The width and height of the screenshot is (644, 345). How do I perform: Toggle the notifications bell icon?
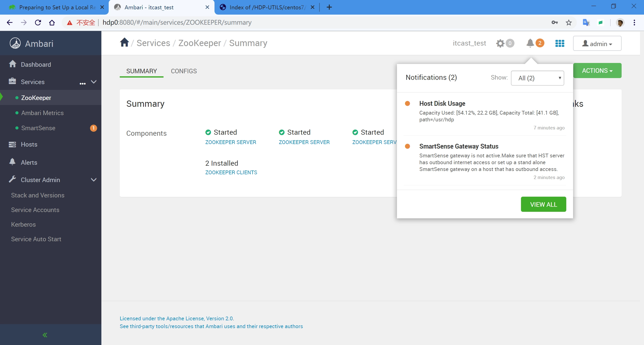pos(530,43)
